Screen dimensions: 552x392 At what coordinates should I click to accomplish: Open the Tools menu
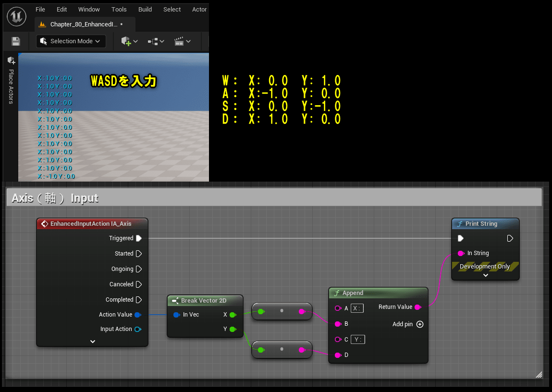tap(119, 9)
